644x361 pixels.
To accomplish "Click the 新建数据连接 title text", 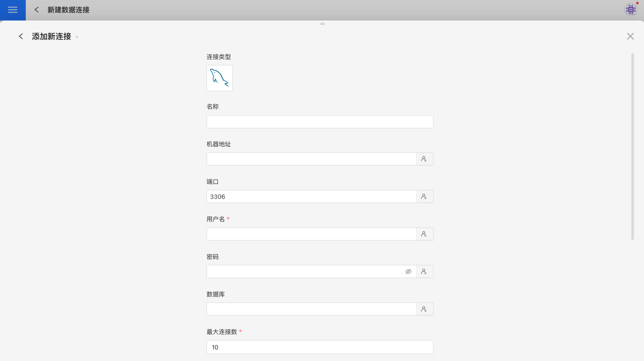I will 68,10.
